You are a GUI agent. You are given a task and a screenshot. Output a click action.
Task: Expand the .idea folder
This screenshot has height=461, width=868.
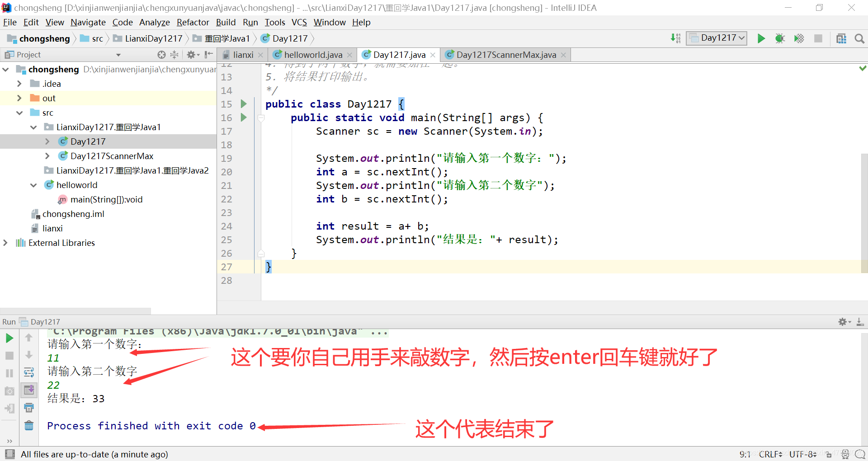[x=19, y=84]
